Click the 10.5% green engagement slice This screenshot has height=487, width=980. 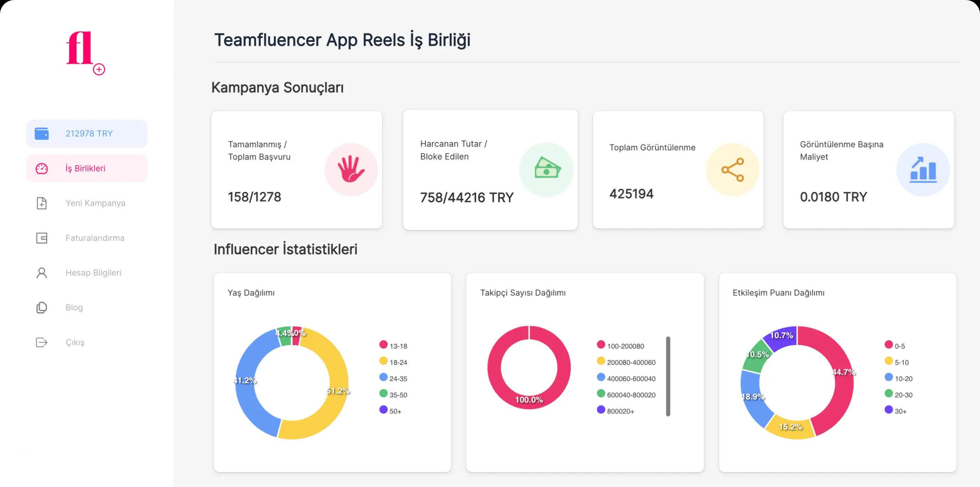(757, 355)
